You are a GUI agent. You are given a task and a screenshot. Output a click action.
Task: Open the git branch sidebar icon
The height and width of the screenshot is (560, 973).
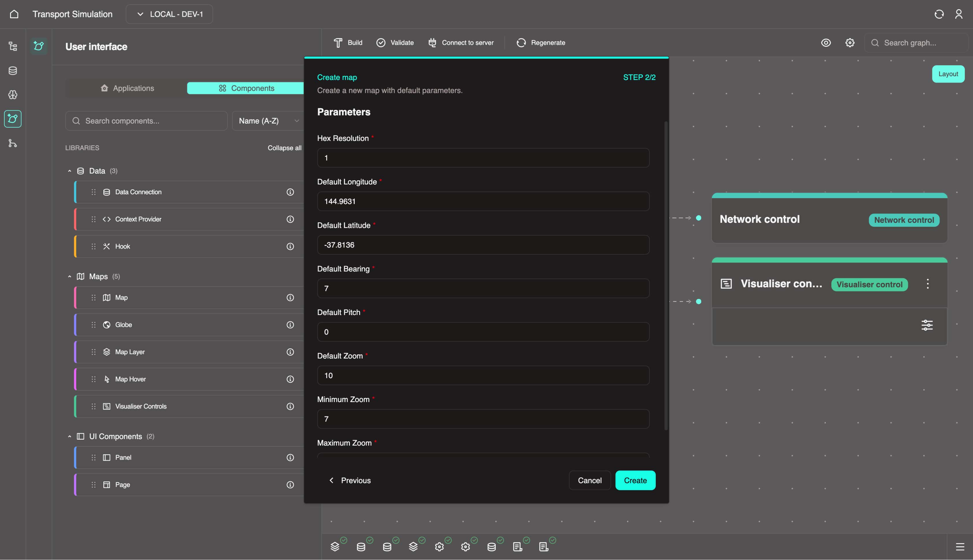pyautogui.click(x=13, y=143)
